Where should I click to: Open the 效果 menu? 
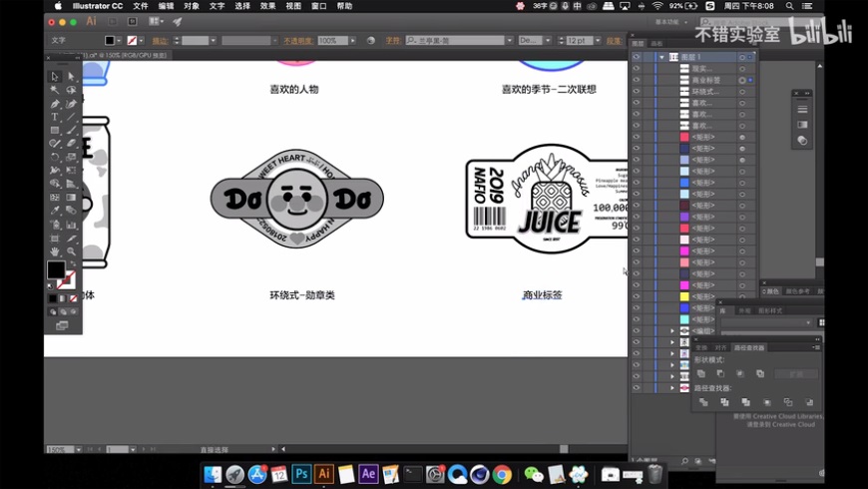[x=267, y=6]
